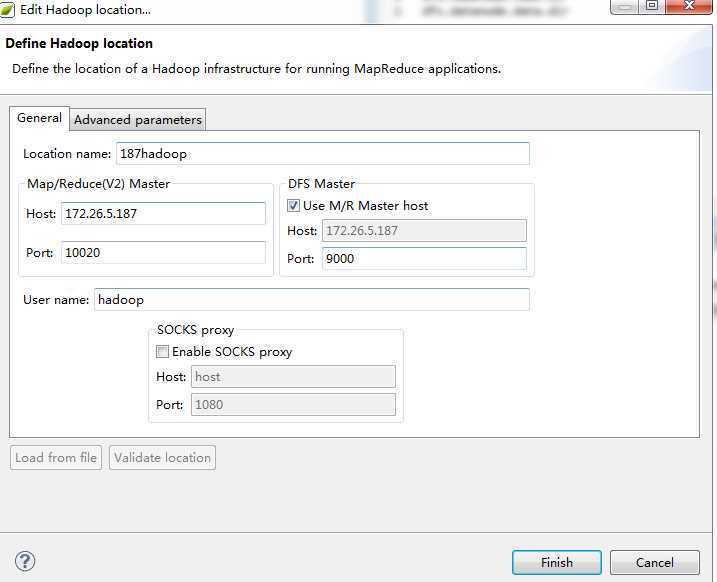Click the SOCKS proxy group label

tap(195, 330)
